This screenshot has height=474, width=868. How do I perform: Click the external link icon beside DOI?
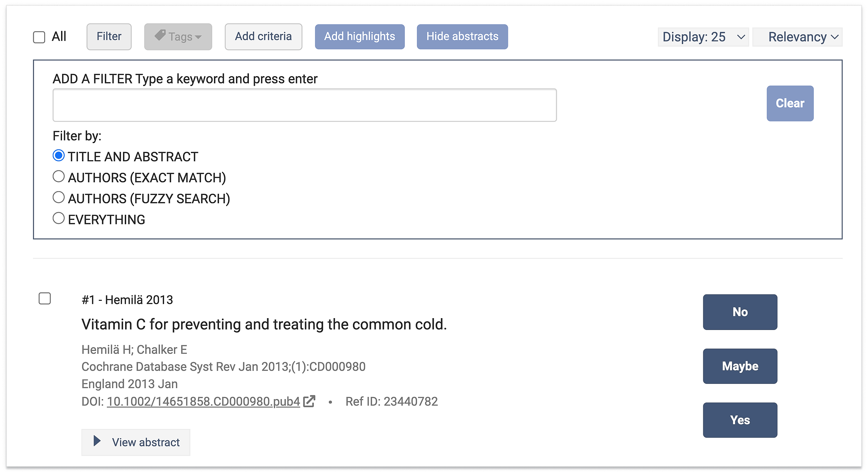pos(309,401)
